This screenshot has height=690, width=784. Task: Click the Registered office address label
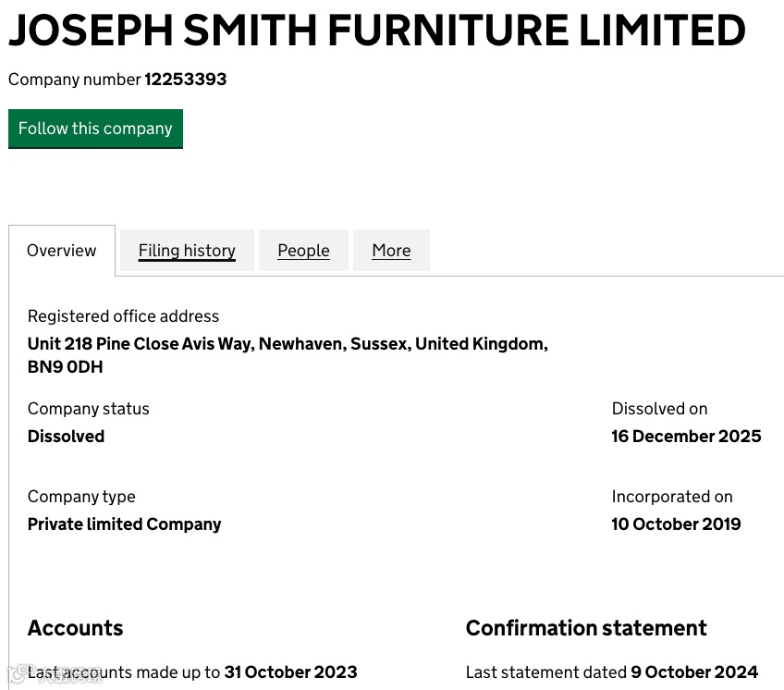coord(123,316)
